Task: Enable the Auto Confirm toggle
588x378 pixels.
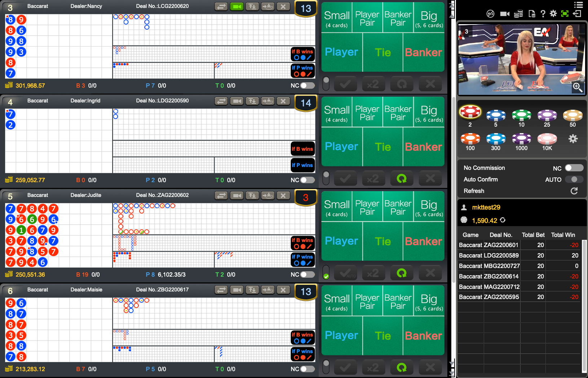Action: 574,180
